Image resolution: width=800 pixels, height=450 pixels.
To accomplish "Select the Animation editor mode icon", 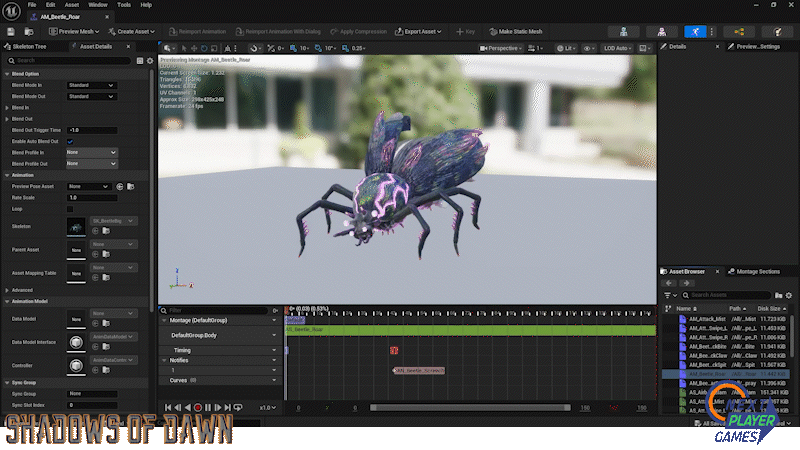I will pos(695,32).
